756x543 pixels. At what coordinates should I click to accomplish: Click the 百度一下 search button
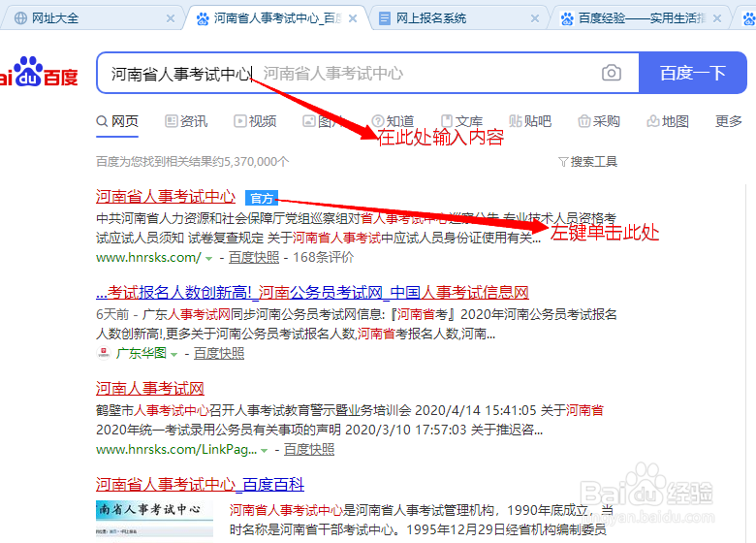point(693,73)
